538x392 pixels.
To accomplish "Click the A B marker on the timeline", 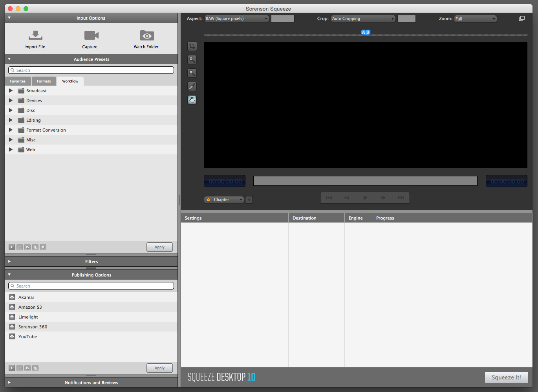I will [x=366, y=32].
